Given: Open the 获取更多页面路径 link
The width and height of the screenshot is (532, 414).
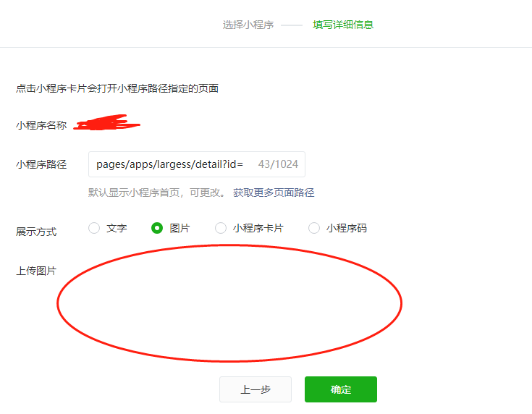Looking at the screenshot, I should click(x=274, y=193).
